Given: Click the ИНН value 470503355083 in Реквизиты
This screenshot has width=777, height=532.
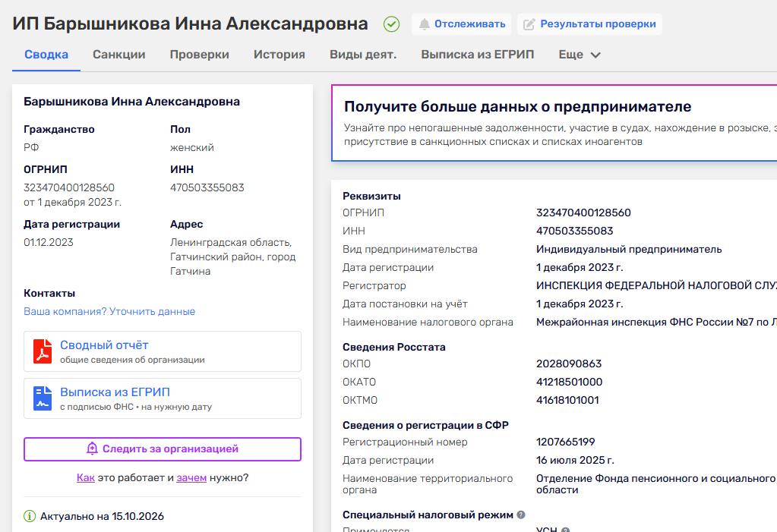Looking at the screenshot, I should pos(574,231).
